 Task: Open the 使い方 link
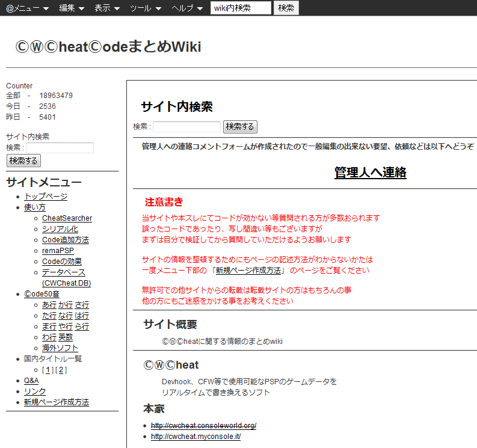point(35,207)
